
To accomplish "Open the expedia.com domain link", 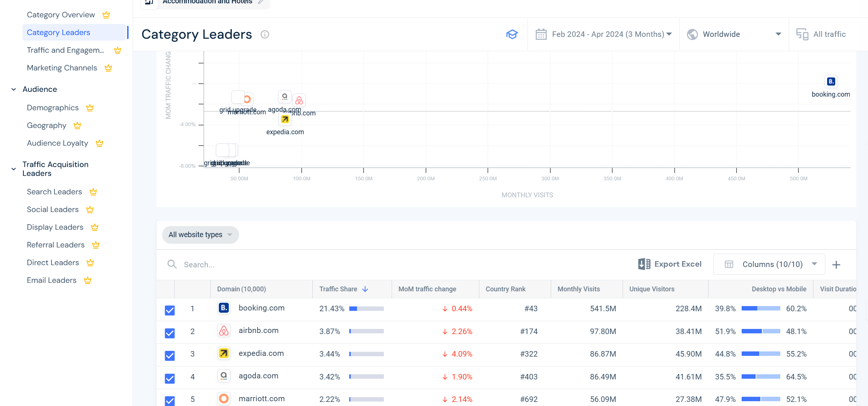I will coord(261,353).
